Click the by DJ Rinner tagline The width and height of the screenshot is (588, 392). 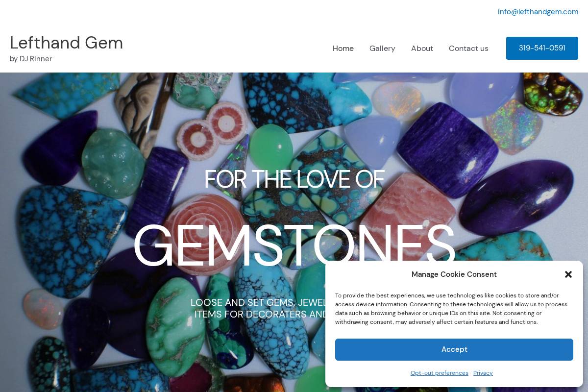click(31, 59)
